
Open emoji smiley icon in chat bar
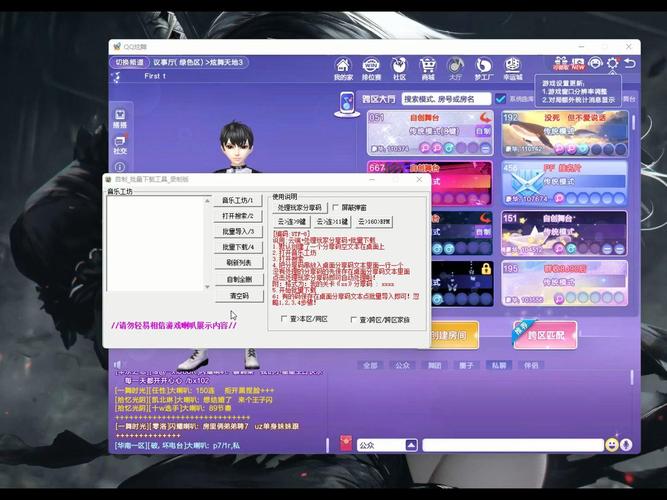pyautogui.click(x=612, y=445)
